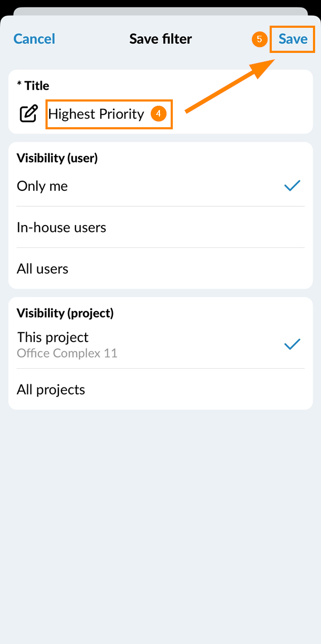Tap the pencil edit icon beside title
This screenshot has height=644, width=321.
29,114
